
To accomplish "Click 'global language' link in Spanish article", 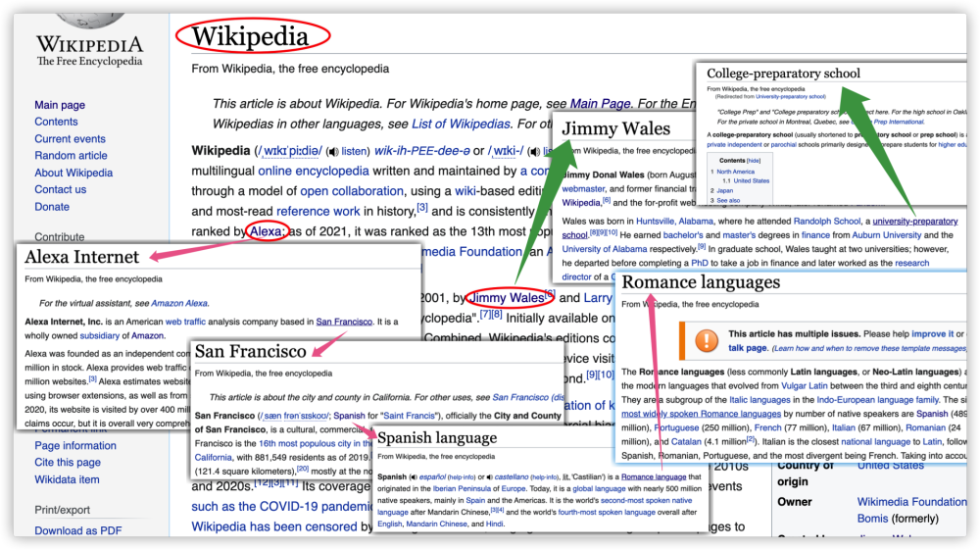I will 599,489.
